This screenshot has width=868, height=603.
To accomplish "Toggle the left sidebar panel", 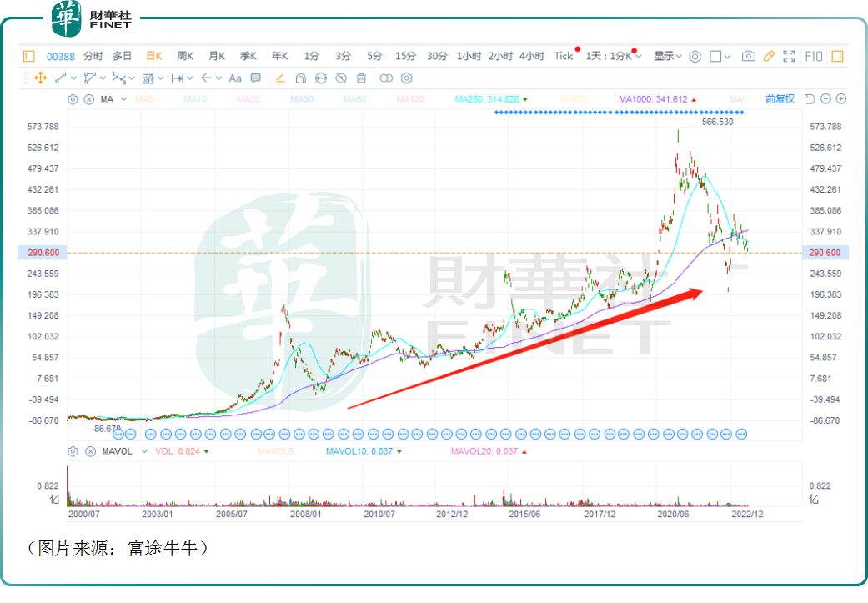I will coord(28,56).
